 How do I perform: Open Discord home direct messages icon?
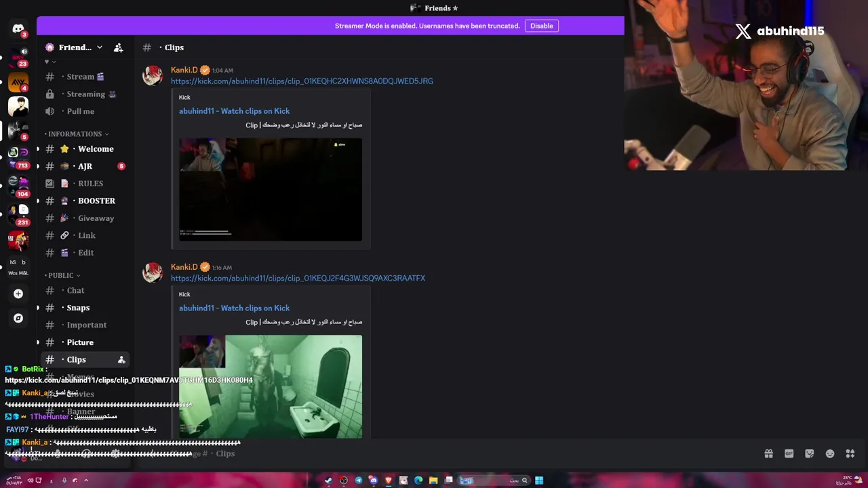(18, 29)
